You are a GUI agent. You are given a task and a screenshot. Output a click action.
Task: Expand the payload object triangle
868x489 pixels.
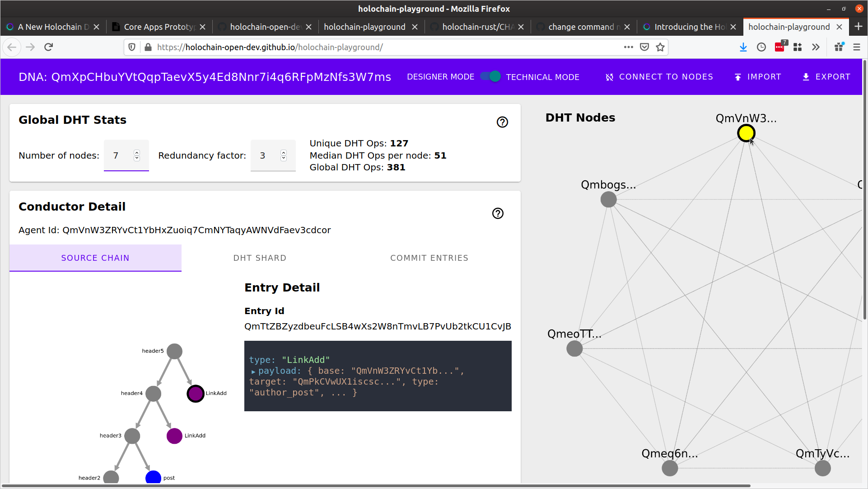point(253,371)
